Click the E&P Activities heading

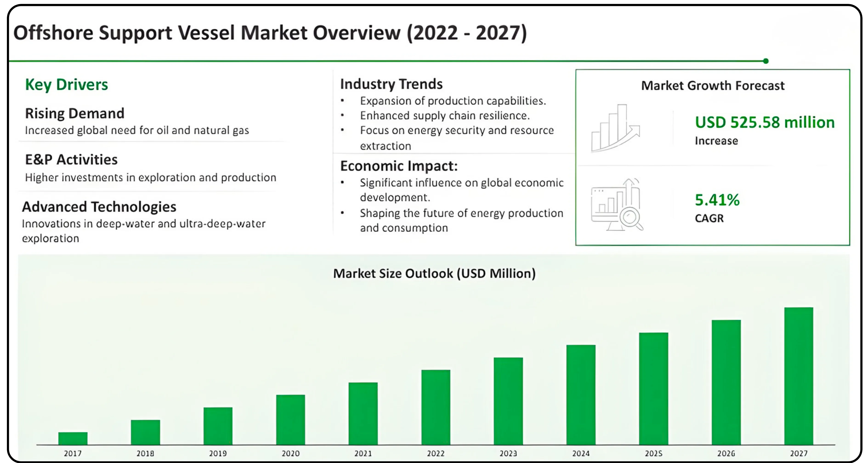point(71,160)
